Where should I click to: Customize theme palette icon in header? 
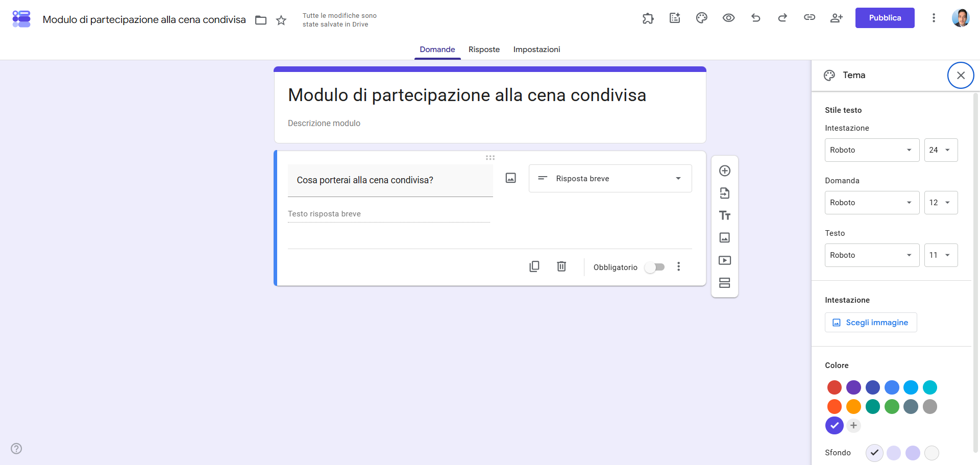coord(702,18)
